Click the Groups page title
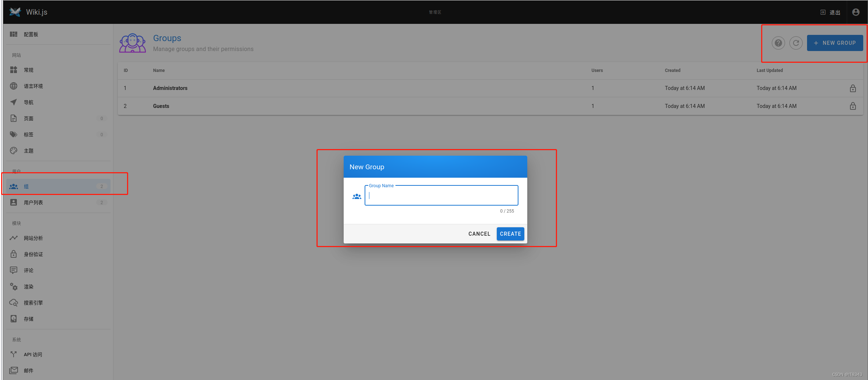Screen dimensions: 868x380 click(167, 38)
